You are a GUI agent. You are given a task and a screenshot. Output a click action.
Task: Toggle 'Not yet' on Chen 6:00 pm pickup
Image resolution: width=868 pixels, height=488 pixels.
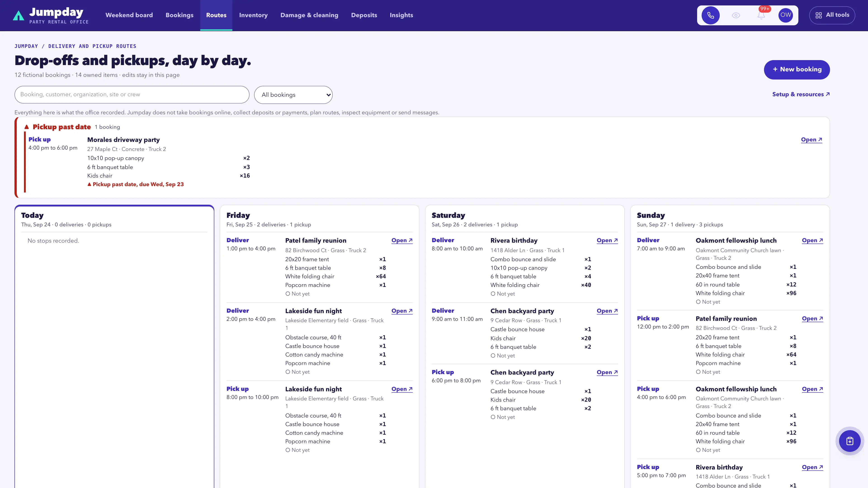coord(503,417)
